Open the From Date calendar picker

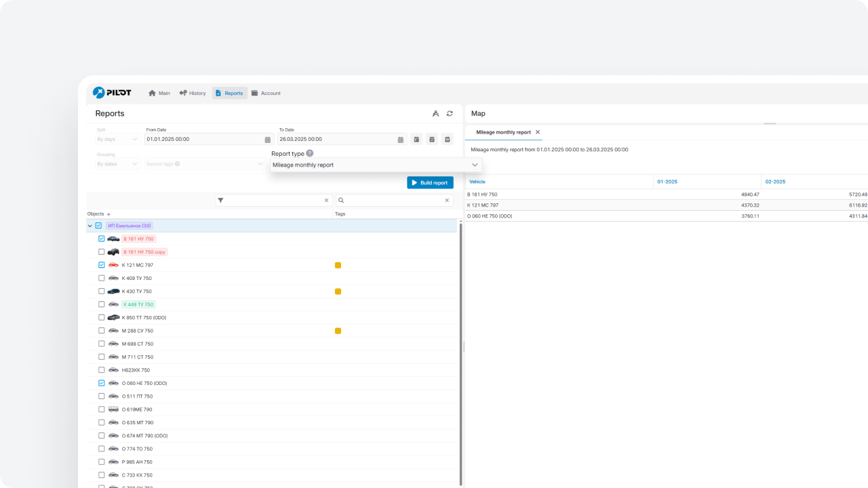pos(267,140)
